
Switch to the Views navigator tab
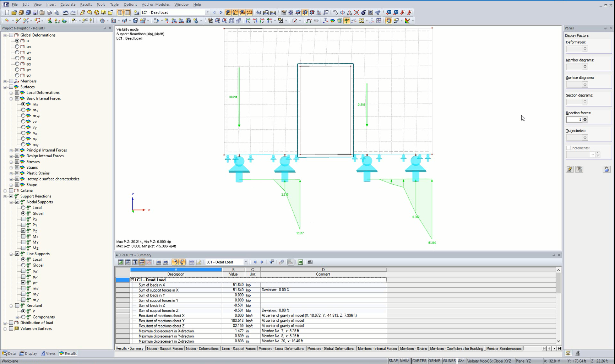(48, 353)
